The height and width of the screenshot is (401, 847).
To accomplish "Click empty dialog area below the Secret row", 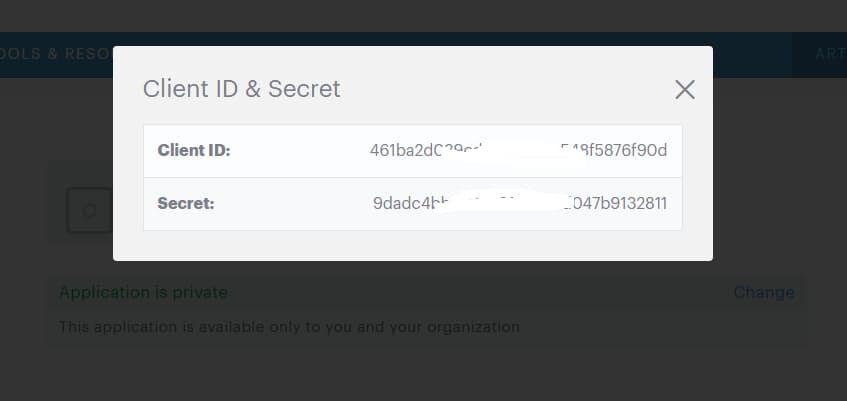I will (412, 246).
